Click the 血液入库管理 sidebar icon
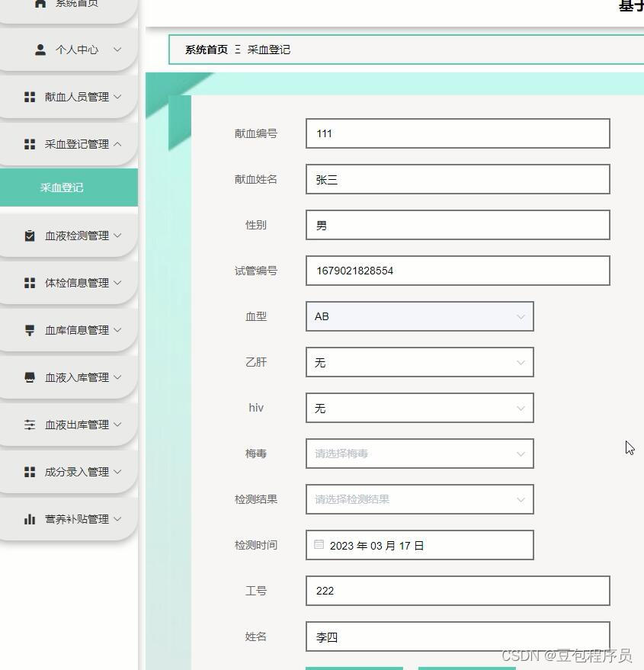The image size is (644, 670). coord(30,377)
